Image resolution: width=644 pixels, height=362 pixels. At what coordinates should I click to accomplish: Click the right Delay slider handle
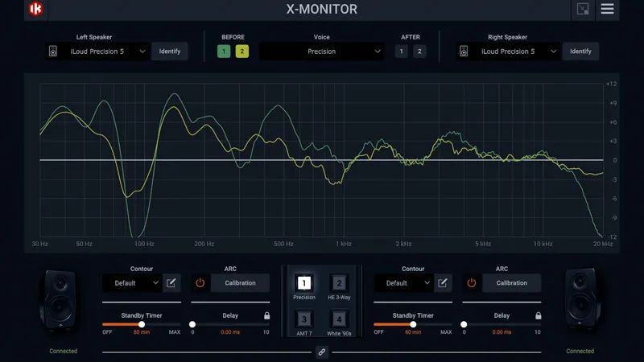[464, 324]
